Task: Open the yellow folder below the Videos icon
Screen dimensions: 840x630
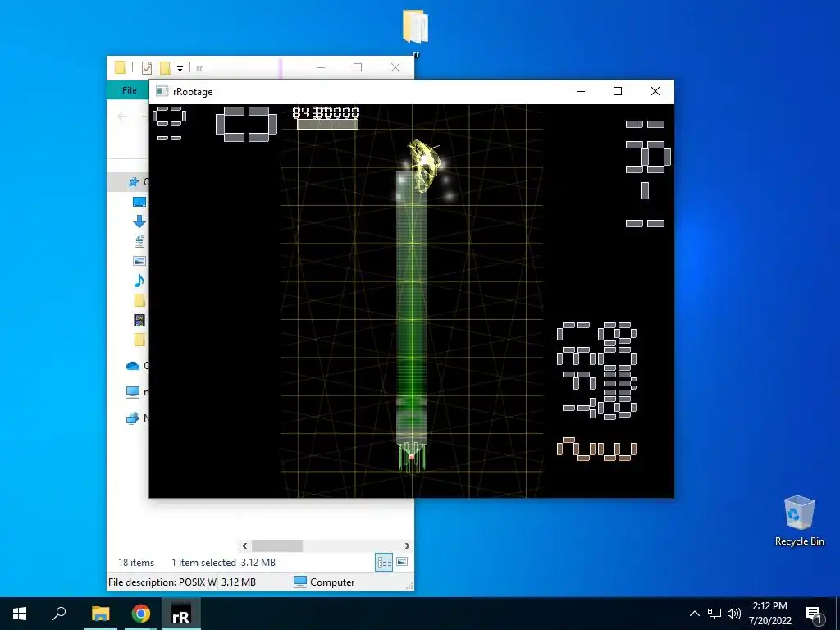Action: pyautogui.click(x=139, y=340)
